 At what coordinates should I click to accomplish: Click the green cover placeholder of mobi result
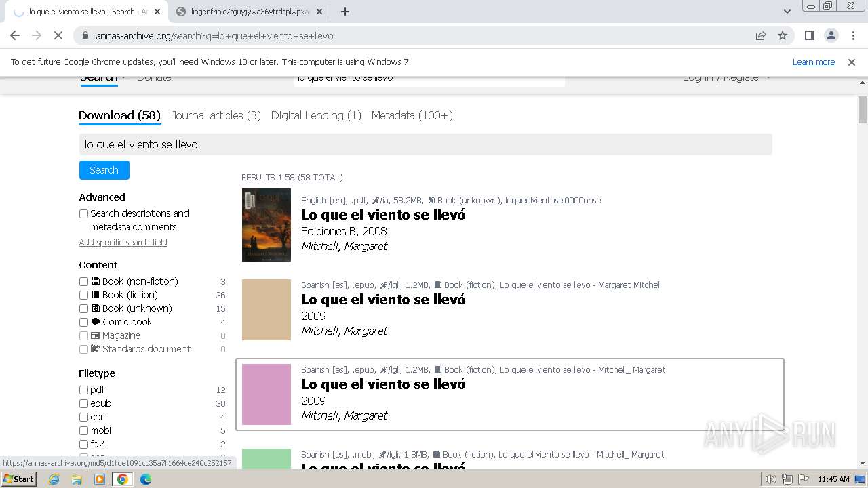pyautogui.click(x=267, y=460)
